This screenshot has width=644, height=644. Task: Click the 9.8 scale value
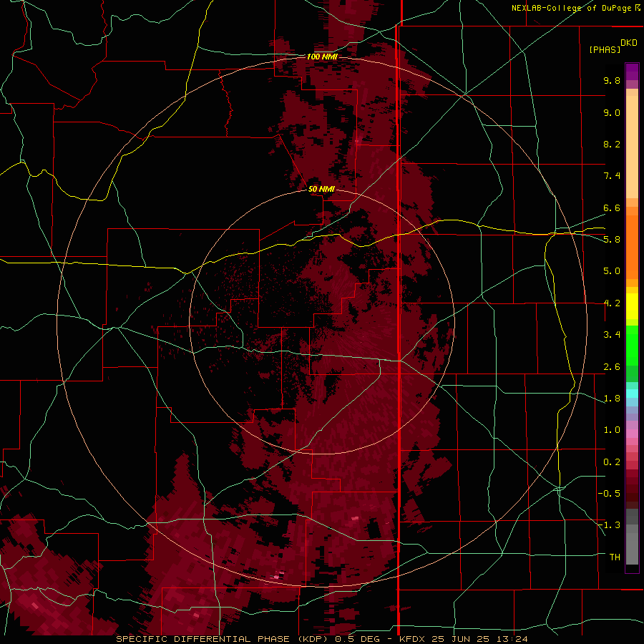pos(612,80)
